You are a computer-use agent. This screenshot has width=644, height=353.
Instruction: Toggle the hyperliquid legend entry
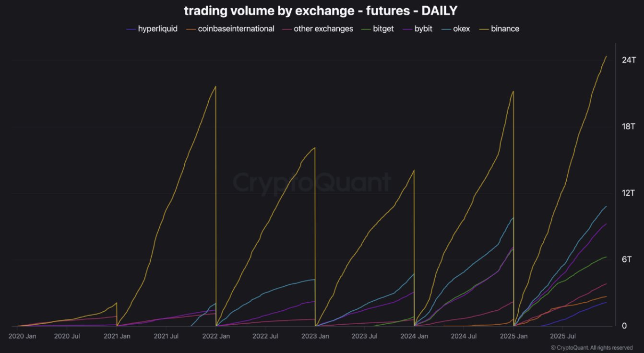coord(157,29)
